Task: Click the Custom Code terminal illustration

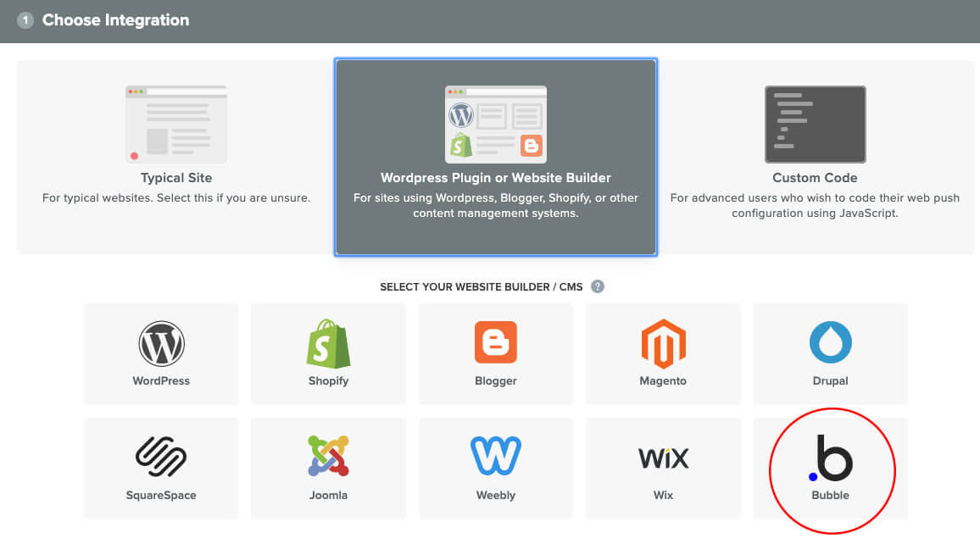Action: [815, 125]
